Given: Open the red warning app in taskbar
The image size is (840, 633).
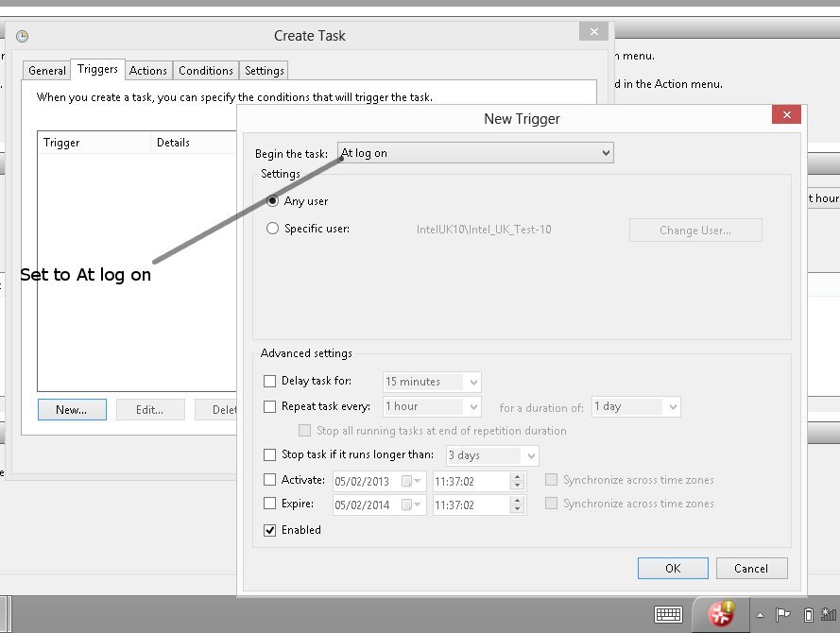Looking at the screenshot, I should pyautogui.click(x=723, y=614).
